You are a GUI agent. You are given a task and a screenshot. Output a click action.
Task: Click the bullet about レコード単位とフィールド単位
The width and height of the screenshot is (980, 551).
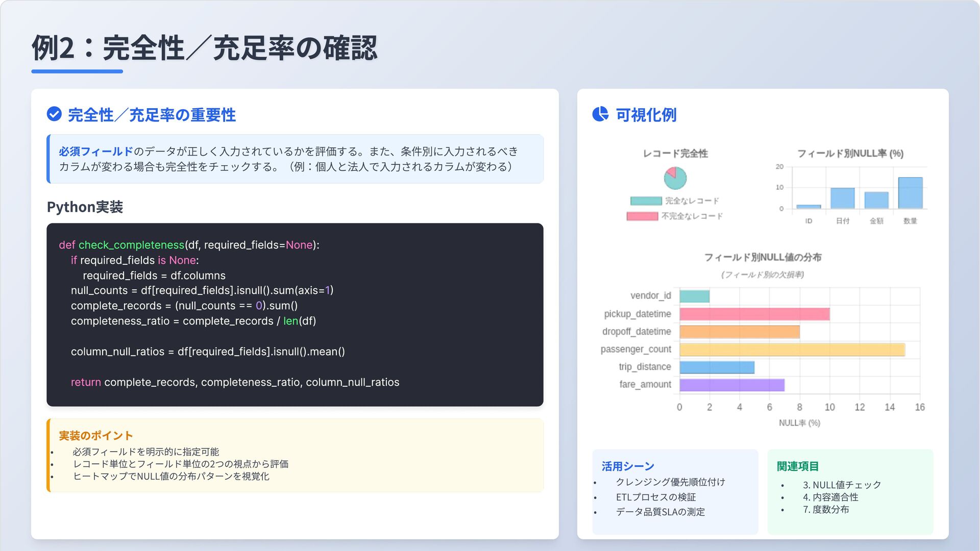181,464
